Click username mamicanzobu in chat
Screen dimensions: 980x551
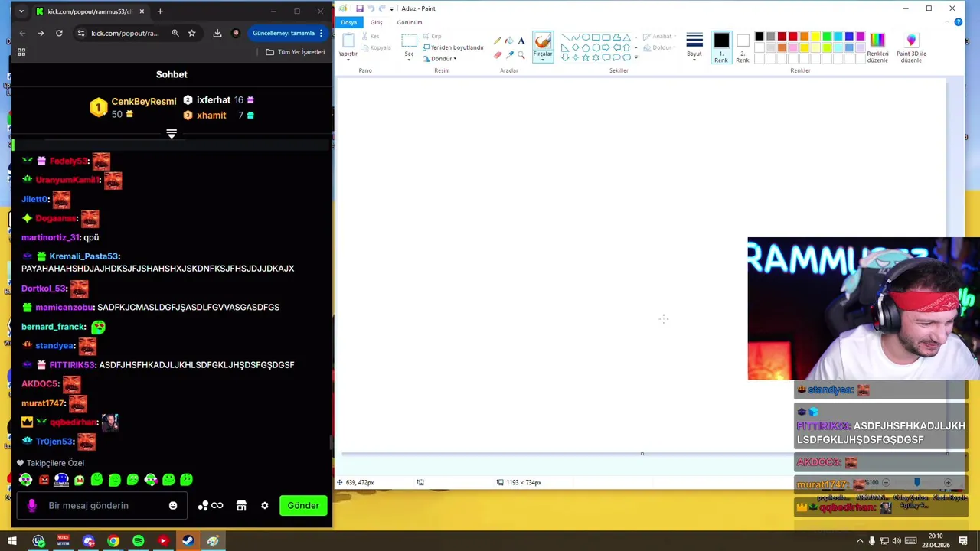[64, 308]
